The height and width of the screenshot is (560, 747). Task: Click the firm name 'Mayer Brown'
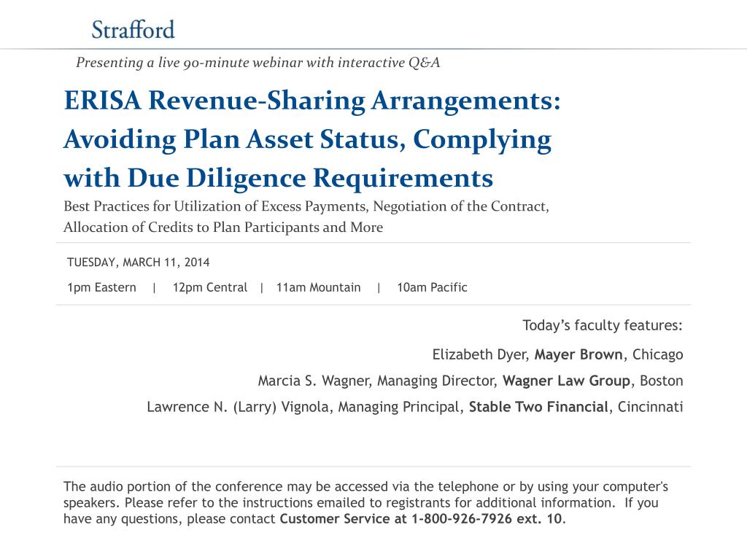(578, 355)
